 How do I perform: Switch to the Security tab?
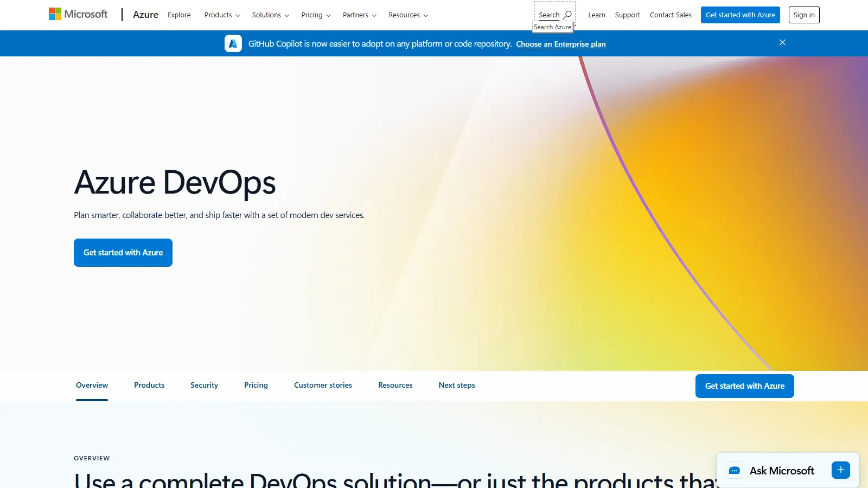(204, 385)
